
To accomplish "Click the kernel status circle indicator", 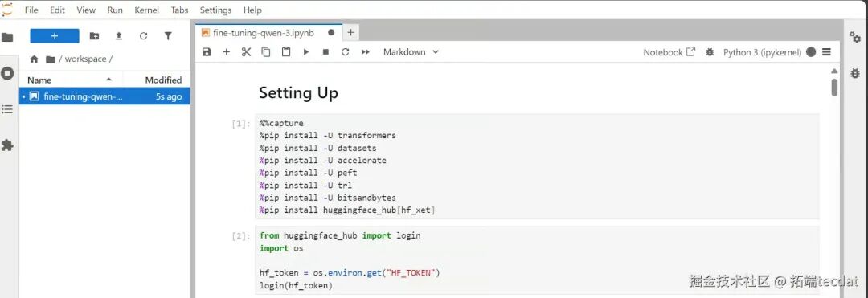I will tap(811, 52).
